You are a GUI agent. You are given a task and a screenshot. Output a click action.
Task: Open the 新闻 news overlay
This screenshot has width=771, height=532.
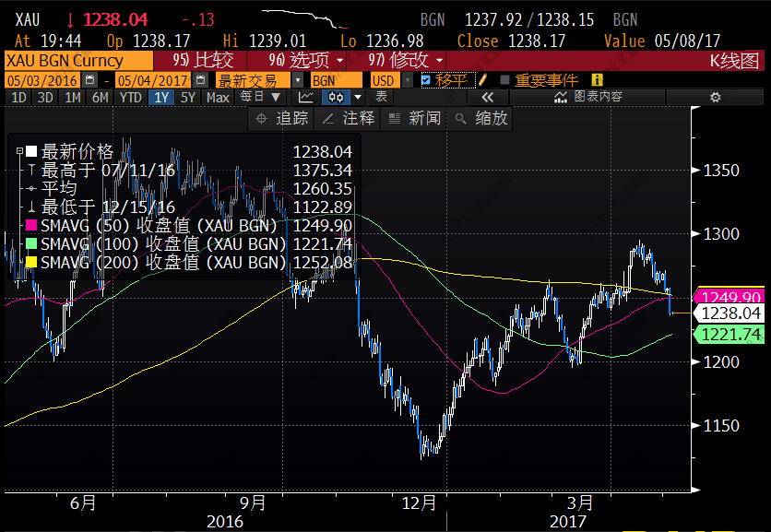point(414,118)
